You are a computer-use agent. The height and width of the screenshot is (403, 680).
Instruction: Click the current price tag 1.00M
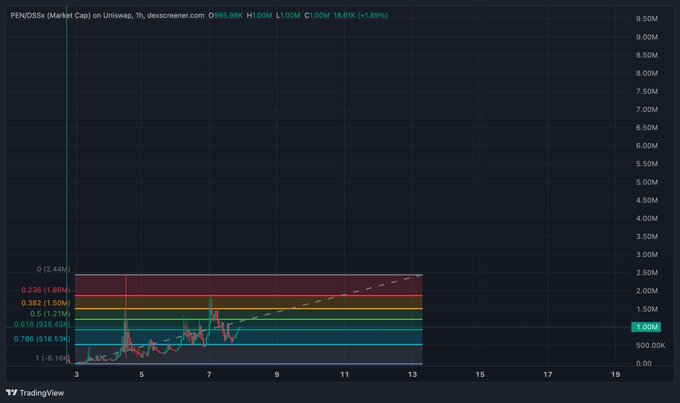(x=646, y=327)
